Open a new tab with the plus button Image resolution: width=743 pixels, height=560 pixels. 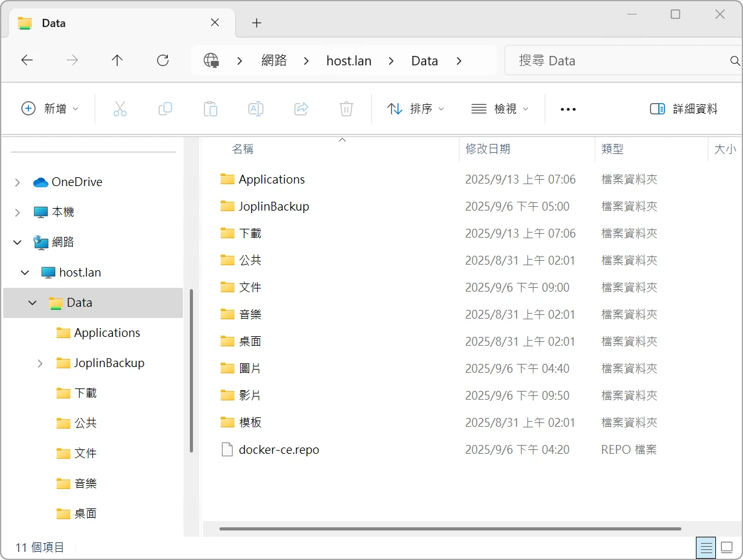[x=256, y=23]
